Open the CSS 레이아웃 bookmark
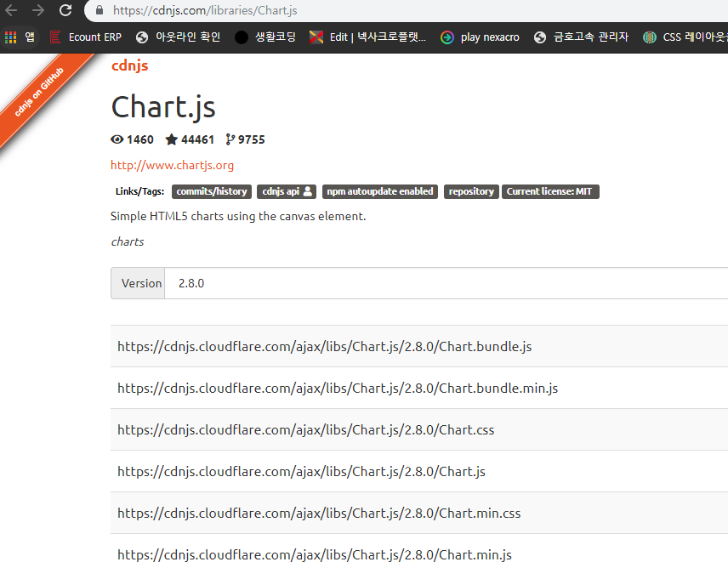 685,37
